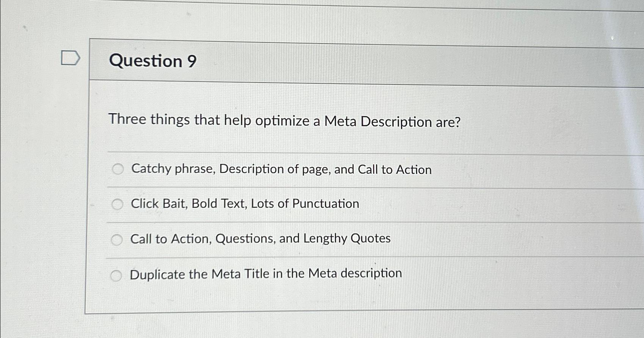Select radio button for Call to Action answer
This screenshot has height=338, width=644.
[118, 239]
